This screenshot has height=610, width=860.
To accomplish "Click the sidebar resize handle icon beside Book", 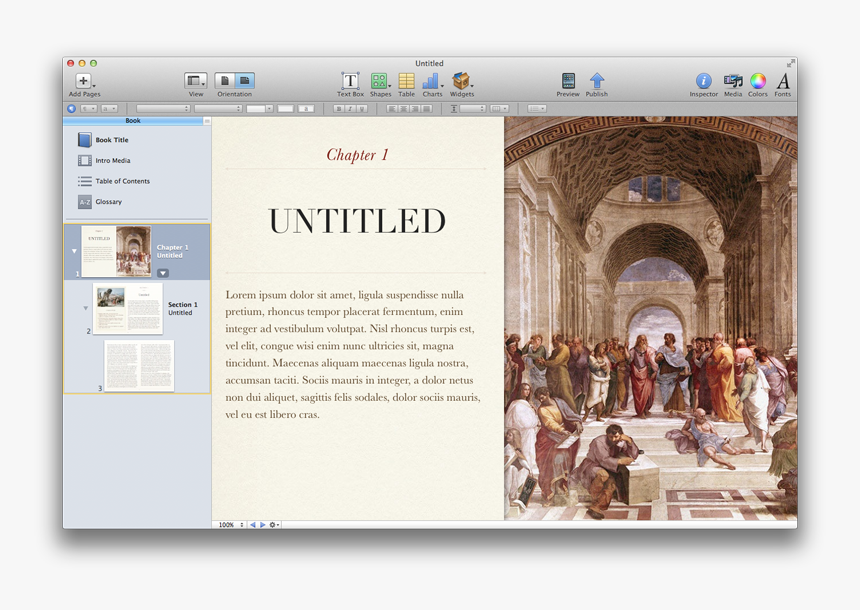I will [x=207, y=121].
